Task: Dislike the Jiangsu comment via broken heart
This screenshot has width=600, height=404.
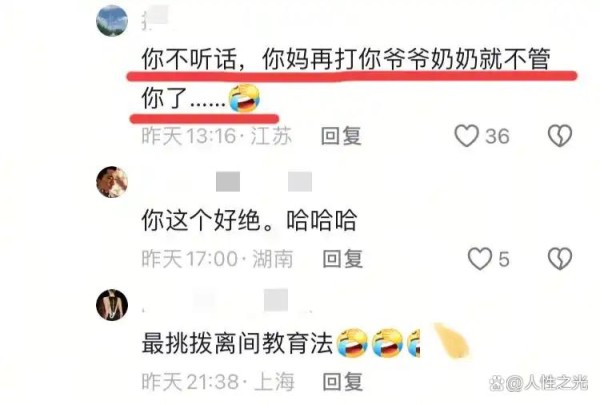Action: click(x=560, y=136)
